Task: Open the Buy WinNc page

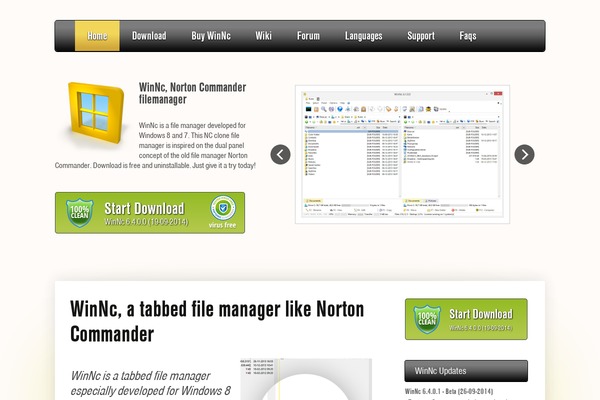Action: tap(211, 36)
